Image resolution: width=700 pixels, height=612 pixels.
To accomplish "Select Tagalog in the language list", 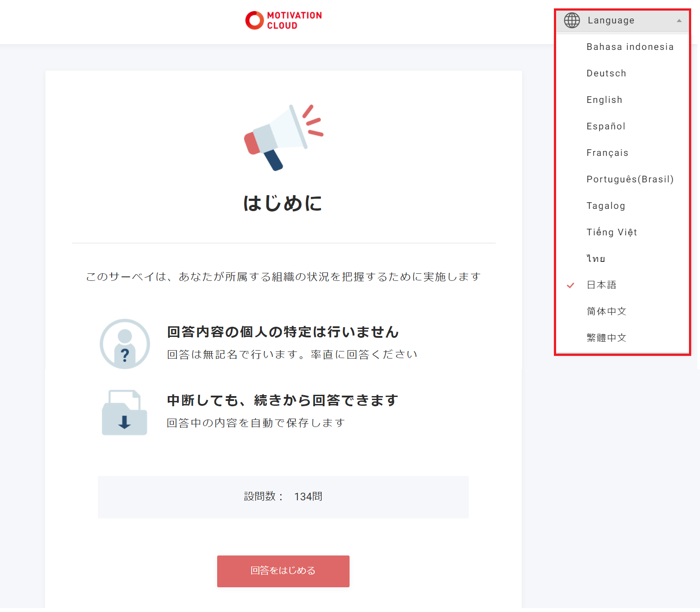I will click(606, 206).
